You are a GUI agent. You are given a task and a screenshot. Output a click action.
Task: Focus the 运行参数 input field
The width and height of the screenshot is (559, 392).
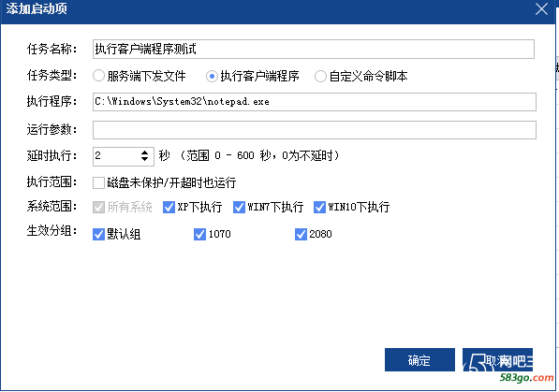[x=314, y=130]
